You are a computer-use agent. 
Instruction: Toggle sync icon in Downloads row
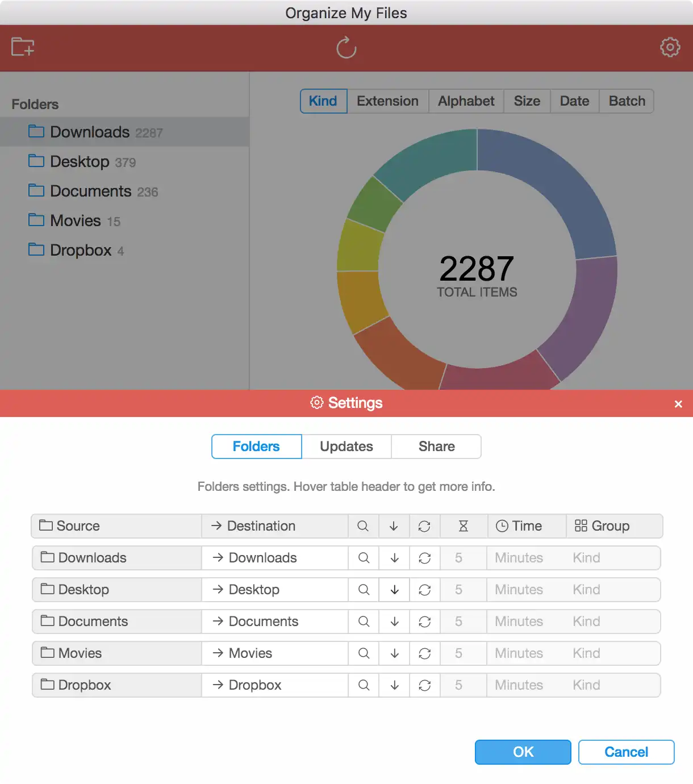coord(425,558)
